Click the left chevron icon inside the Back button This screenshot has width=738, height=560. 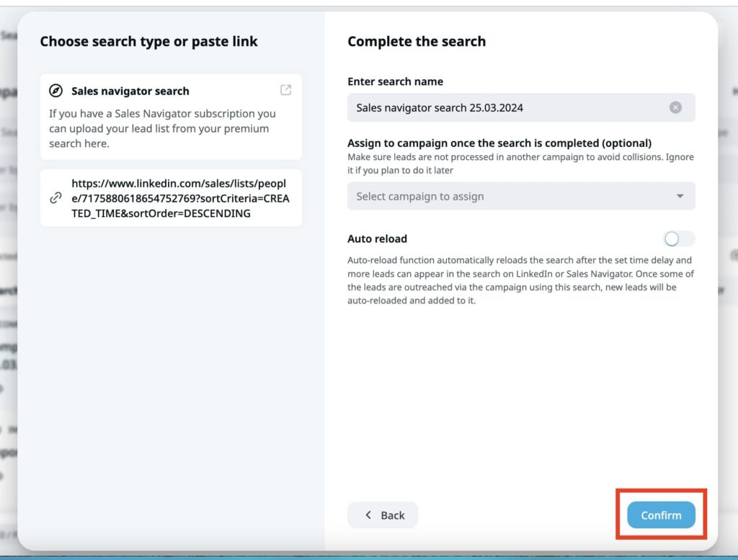click(x=368, y=515)
